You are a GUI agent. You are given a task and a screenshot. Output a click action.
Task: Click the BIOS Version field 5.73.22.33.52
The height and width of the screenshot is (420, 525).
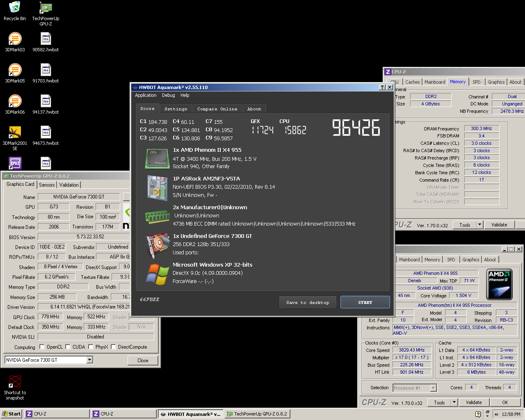tap(90, 237)
